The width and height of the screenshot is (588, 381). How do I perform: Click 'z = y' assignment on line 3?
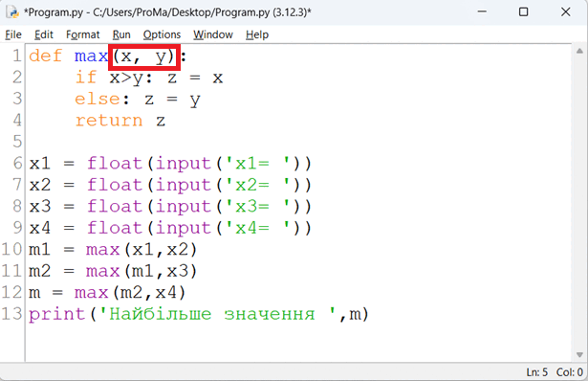coord(172,100)
